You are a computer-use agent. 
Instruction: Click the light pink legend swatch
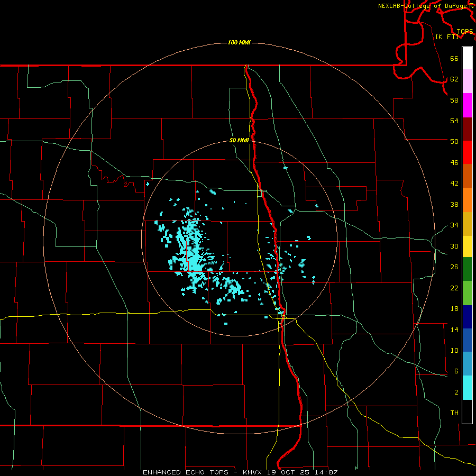[x=467, y=81]
